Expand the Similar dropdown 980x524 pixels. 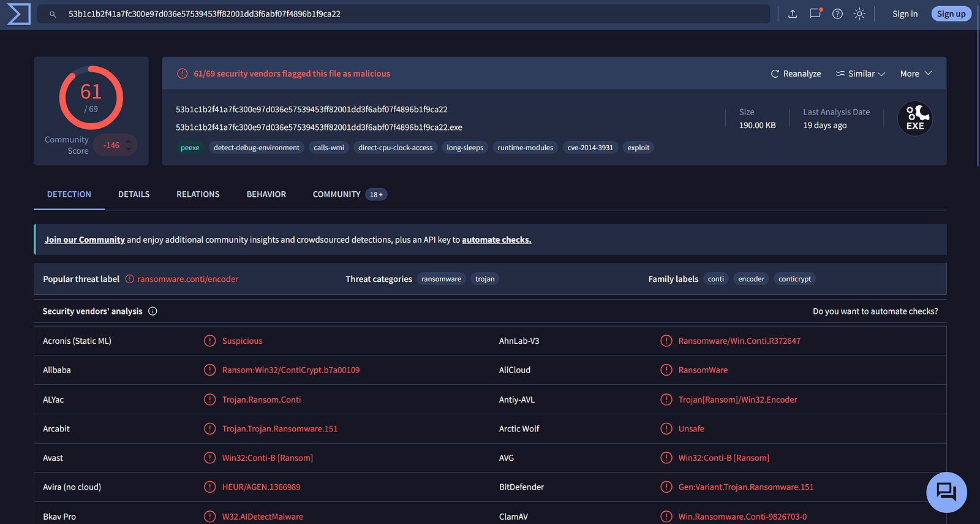pos(861,74)
